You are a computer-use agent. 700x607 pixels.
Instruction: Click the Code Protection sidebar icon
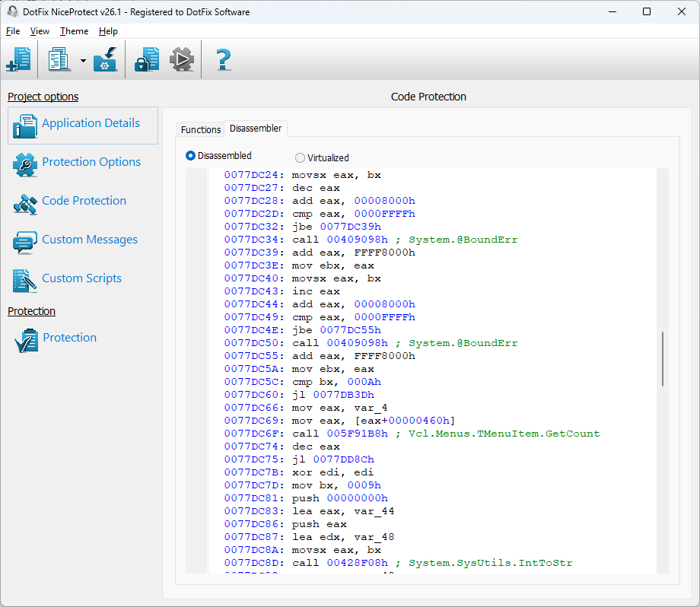25,204
